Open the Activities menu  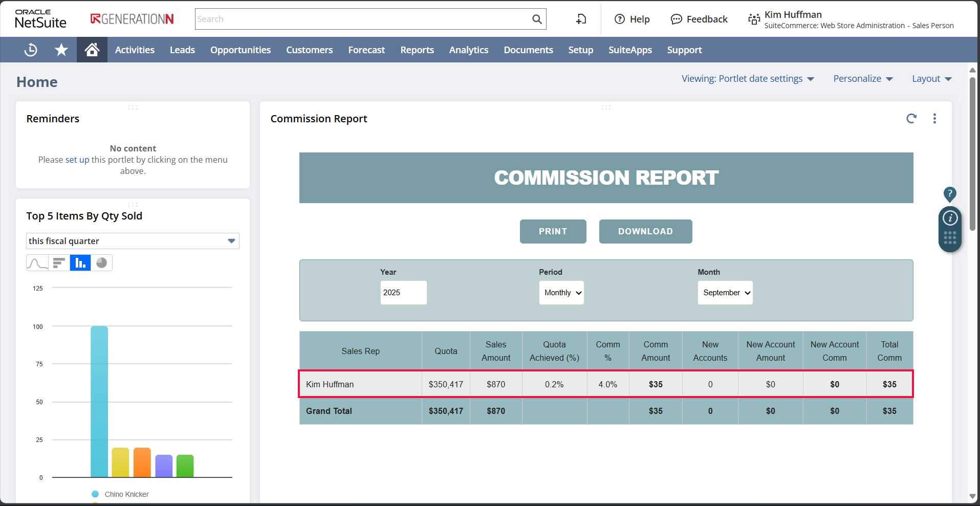[x=135, y=50]
